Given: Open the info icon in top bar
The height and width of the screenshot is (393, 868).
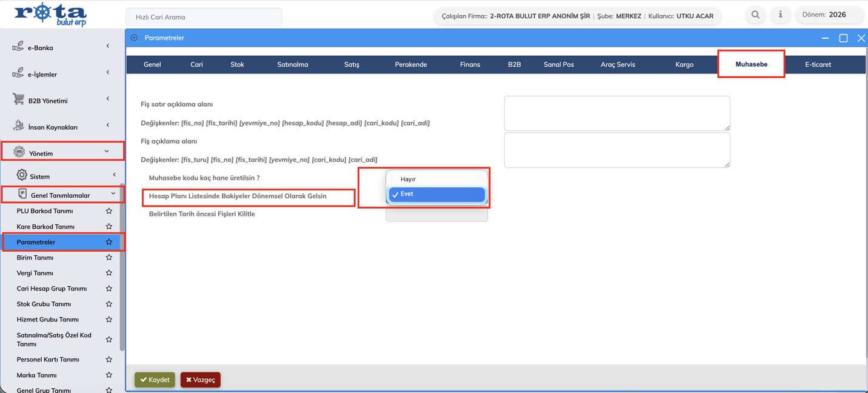Looking at the screenshot, I should (780, 15).
